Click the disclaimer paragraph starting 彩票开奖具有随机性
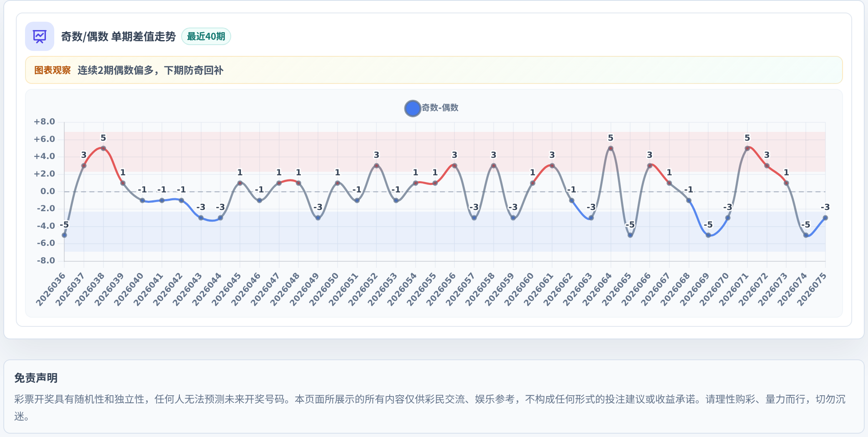Image resolution: width=868 pixels, height=437 pixels. click(x=430, y=408)
